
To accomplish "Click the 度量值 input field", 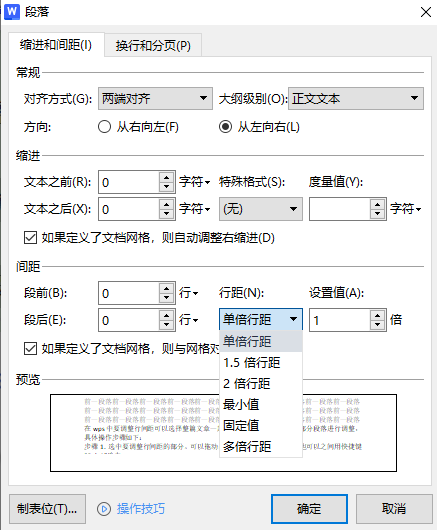I will [x=340, y=209].
